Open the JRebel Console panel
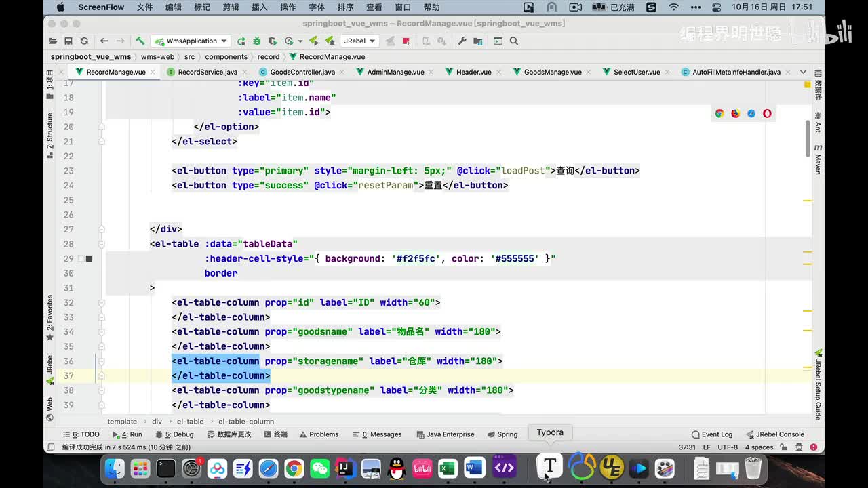Viewport: 868px width, 488px height. coord(775,434)
